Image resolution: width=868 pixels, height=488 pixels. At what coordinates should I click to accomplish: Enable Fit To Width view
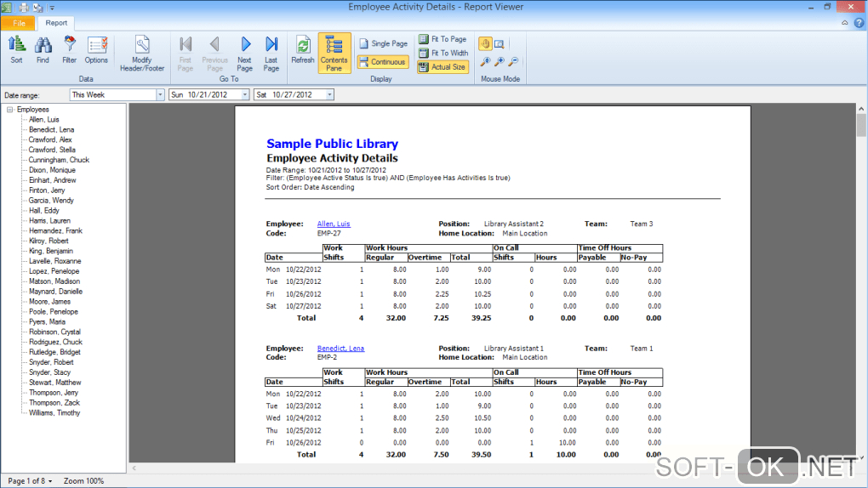click(x=443, y=53)
